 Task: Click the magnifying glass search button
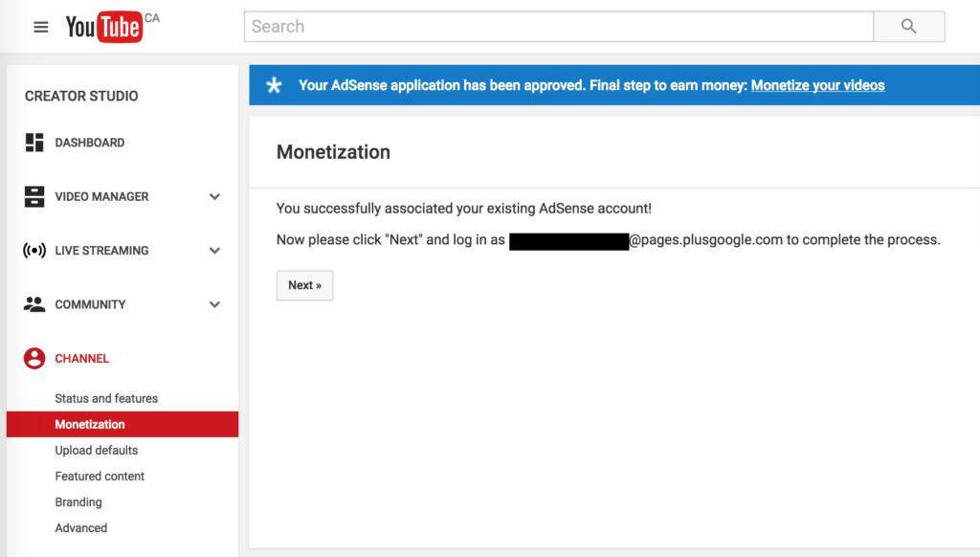click(908, 27)
